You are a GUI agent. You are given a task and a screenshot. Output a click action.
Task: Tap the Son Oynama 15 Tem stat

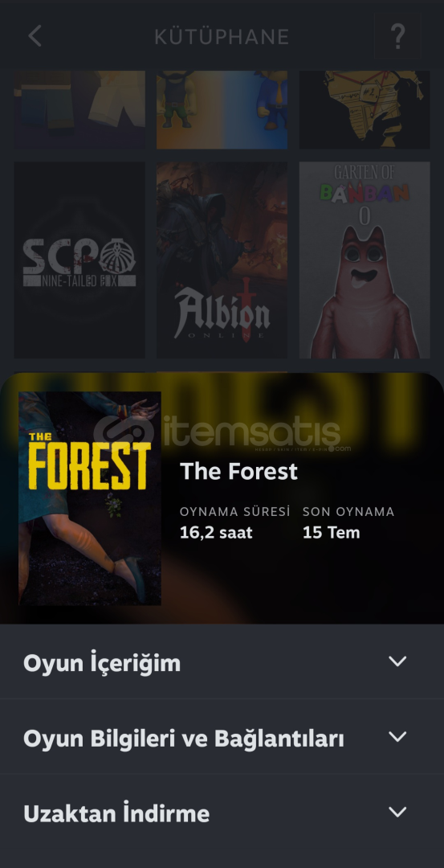348,523
